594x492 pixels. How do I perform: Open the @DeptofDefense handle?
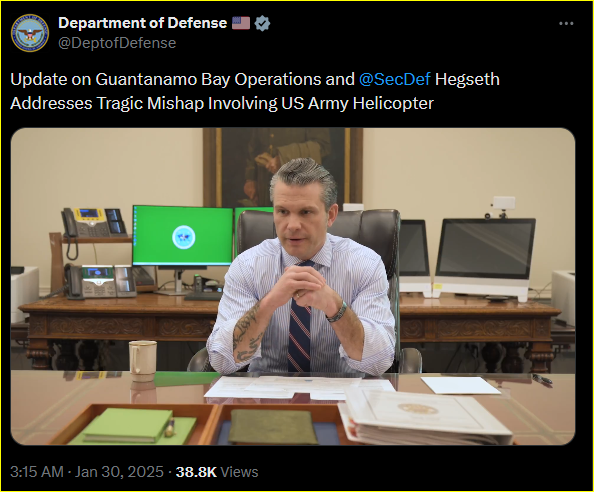coord(117,43)
